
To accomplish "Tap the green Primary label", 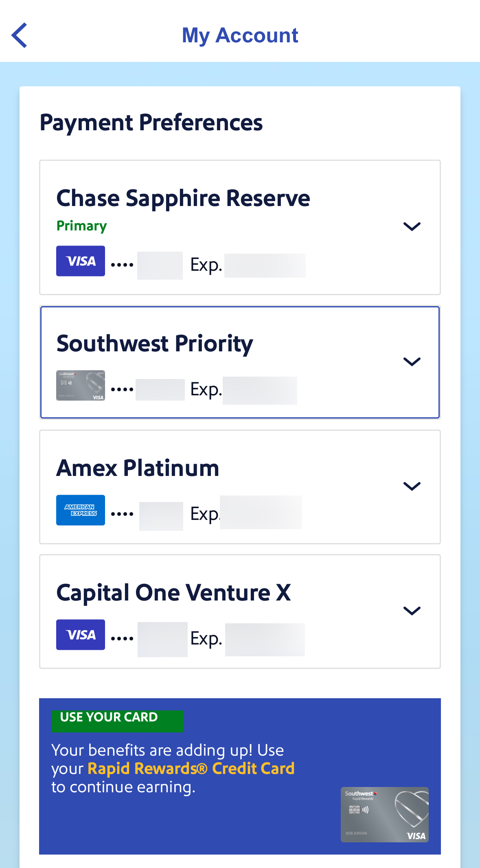I will (81, 226).
